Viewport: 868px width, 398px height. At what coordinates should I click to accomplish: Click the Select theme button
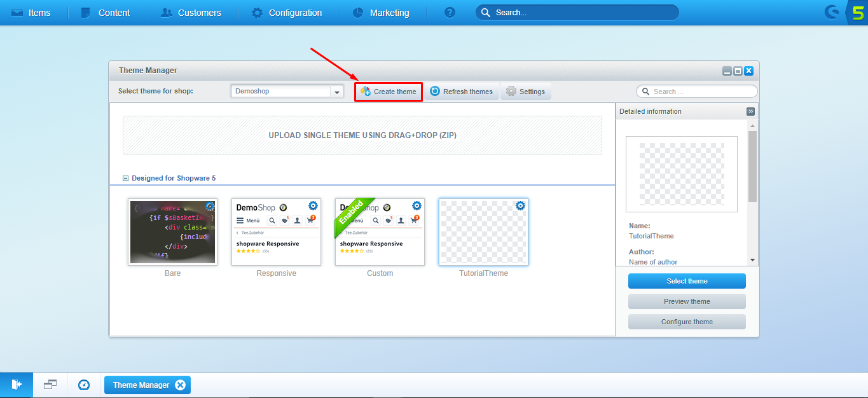tap(687, 281)
